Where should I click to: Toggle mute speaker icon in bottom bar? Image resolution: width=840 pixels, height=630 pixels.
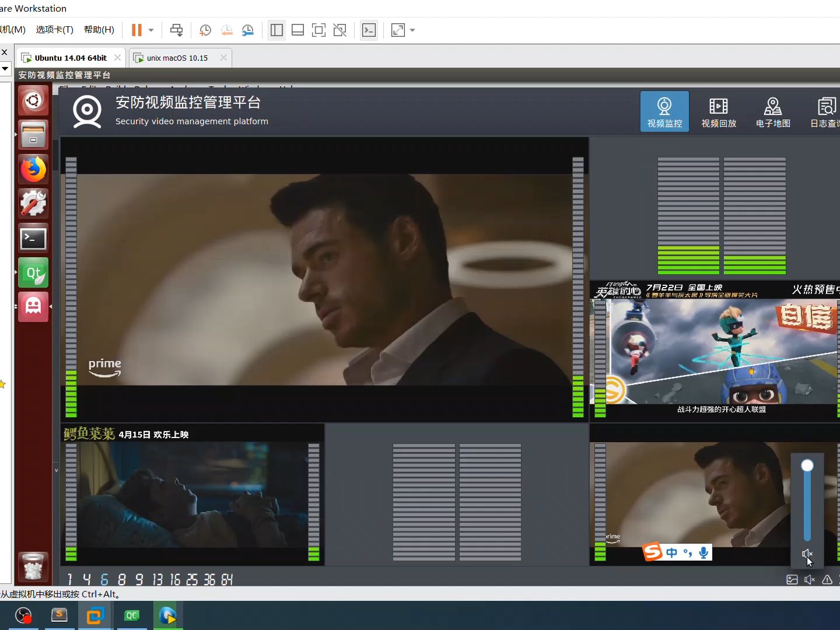pyautogui.click(x=810, y=579)
